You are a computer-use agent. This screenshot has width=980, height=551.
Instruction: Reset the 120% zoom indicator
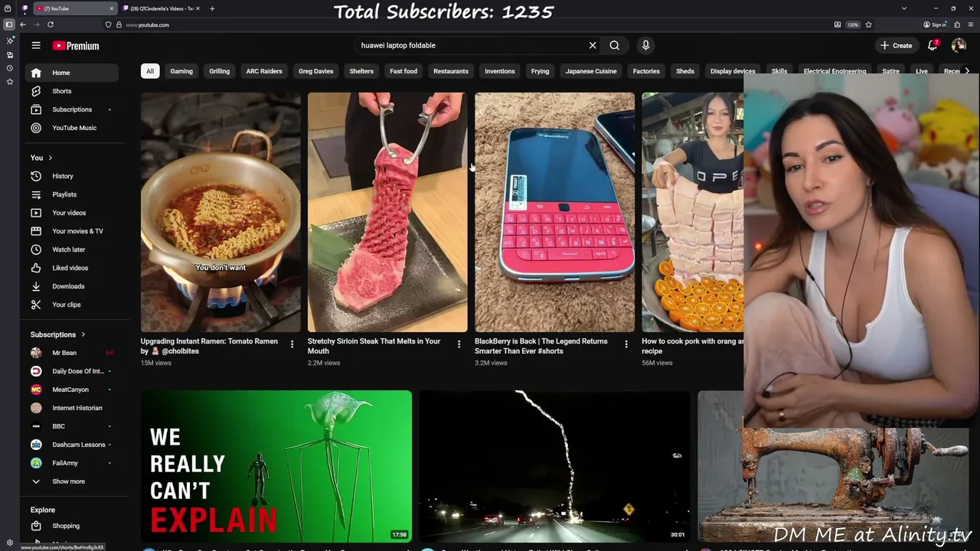coord(853,24)
